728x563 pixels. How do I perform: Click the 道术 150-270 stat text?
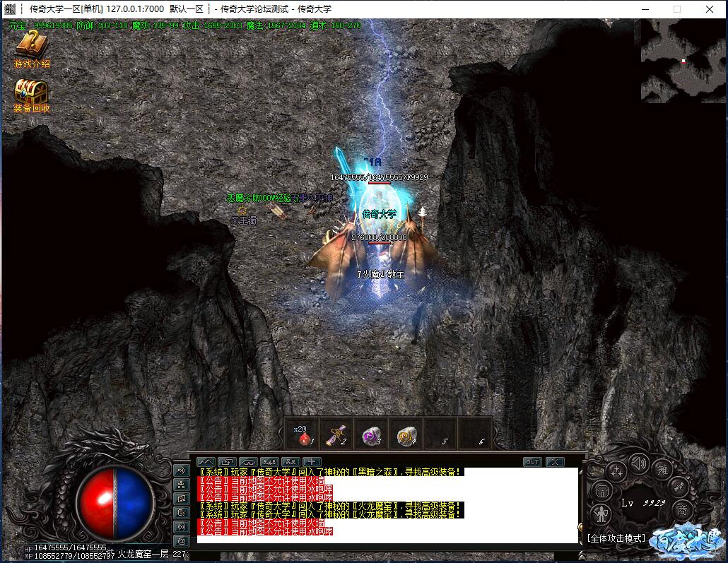pyautogui.click(x=335, y=25)
